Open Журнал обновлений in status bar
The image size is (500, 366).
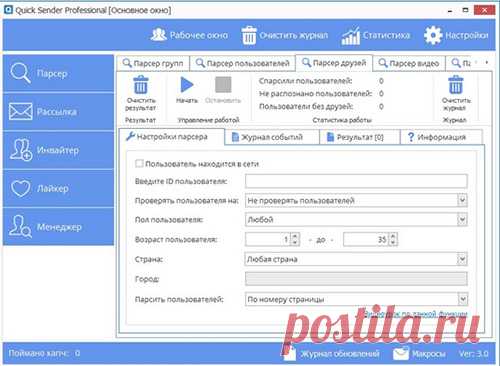[332, 353]
